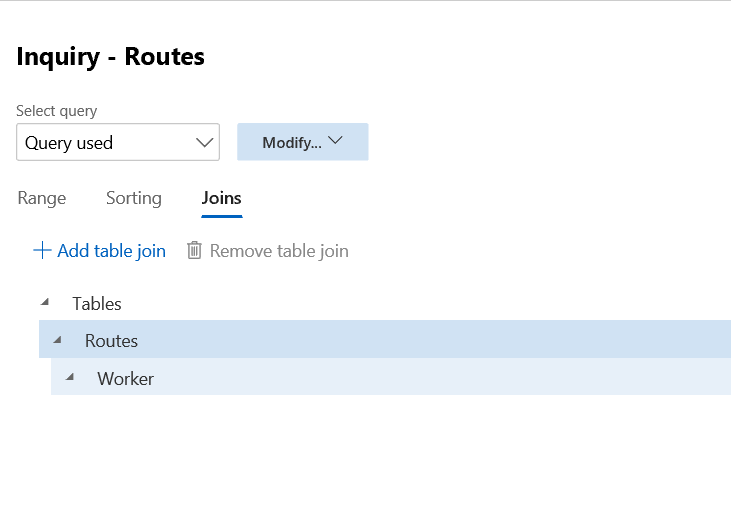Image resolution: width=731 pixels, height=511 pixels.
Task: Select the Routes table in the tree
Action: point(111,341)
